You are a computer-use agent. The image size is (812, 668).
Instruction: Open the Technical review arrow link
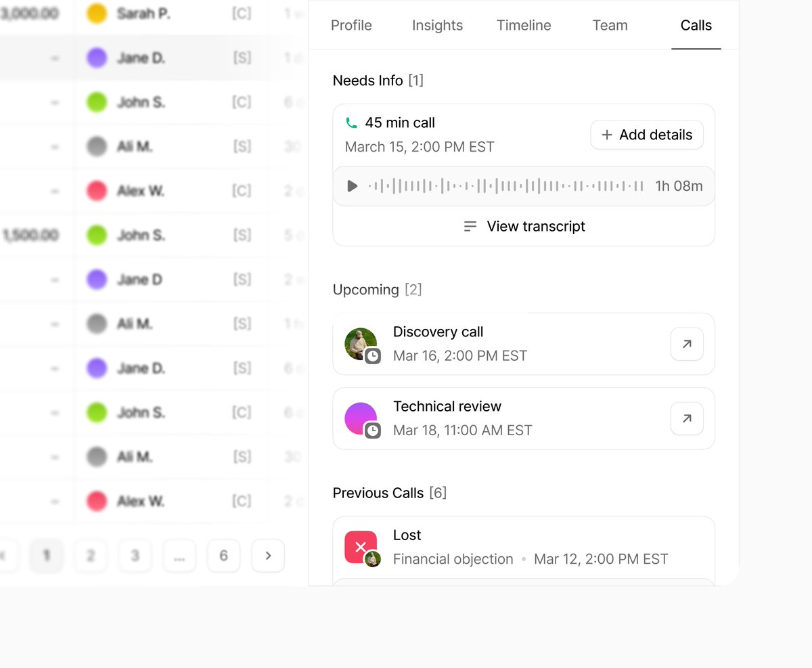coord(687,418)
